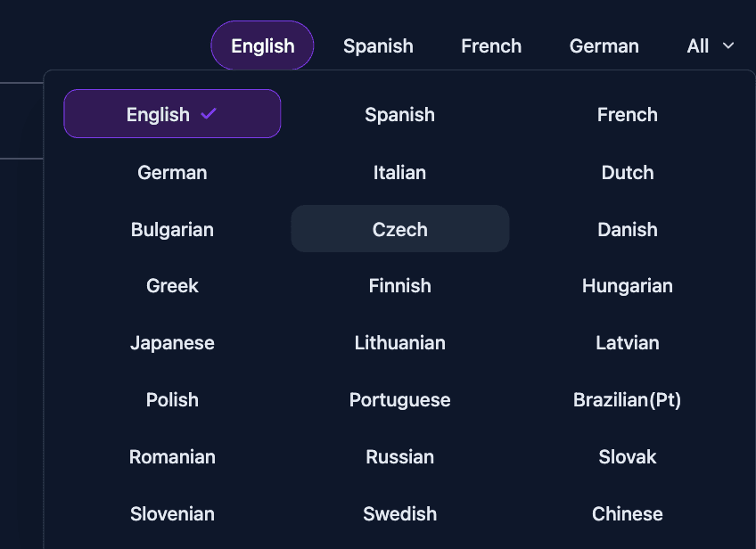The image size is (756, 549).
Task: Click the checkmark beside English
Action: pos(208,114)
